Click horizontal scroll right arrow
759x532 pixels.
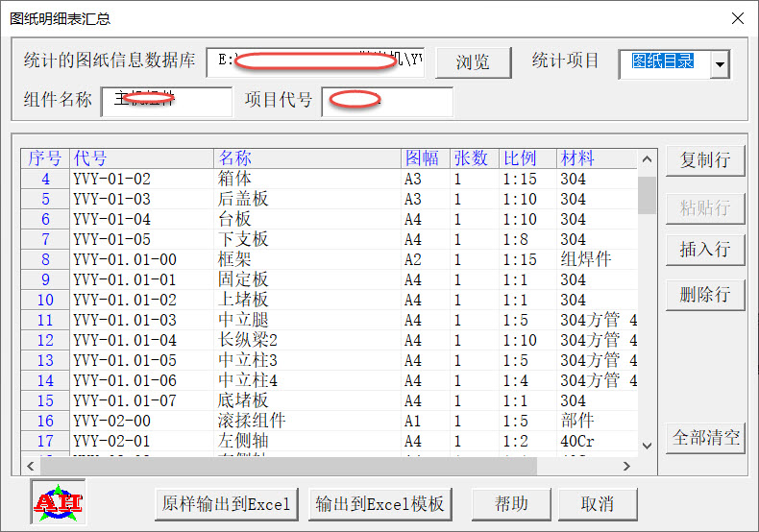(626, 466)
